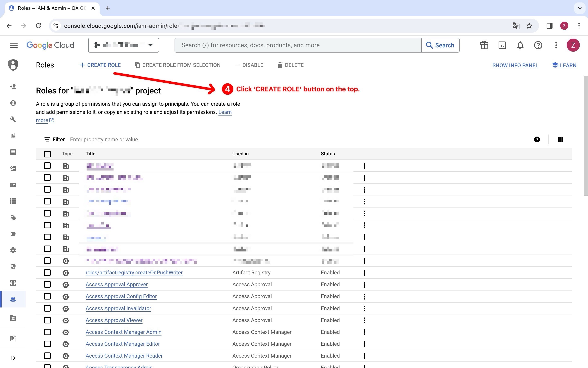Screen dimensions: 588x368
Task: Expand the sidebar navigation panel arrow
Action: (x=13, y=358)
